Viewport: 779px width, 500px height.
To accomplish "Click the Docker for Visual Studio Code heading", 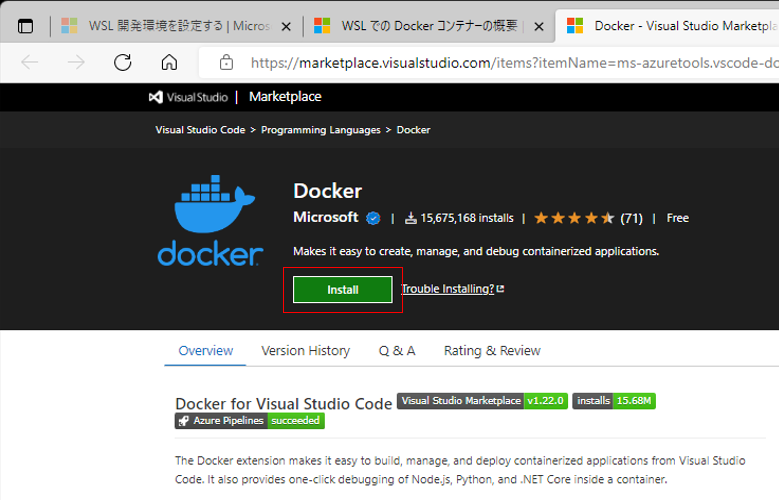I will click(x=284, y=404).
